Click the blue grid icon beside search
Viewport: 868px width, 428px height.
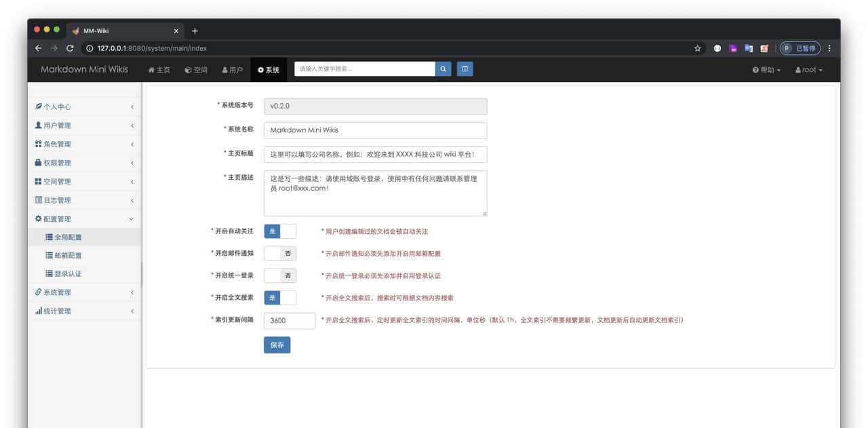[x=465, y=69]
